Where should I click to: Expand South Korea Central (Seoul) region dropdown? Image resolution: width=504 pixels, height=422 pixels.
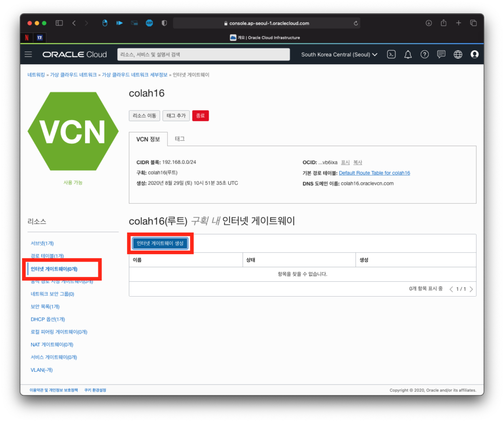pyautogui.click(x=339, y=55)
